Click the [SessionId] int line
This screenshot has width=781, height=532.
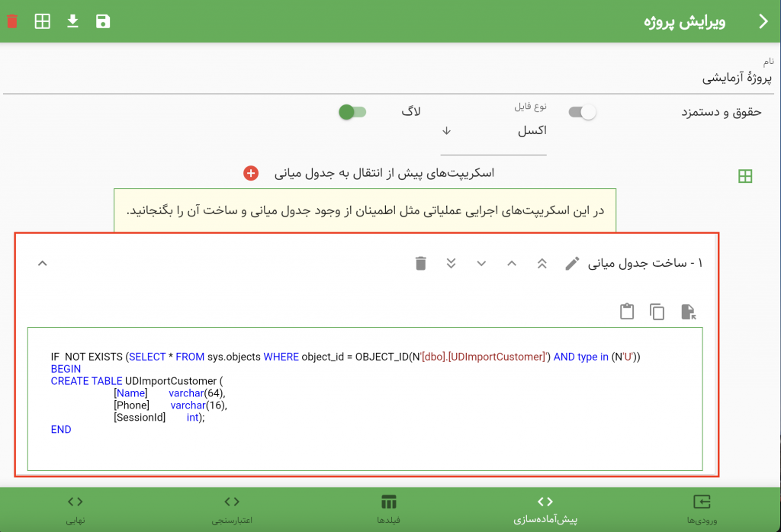(159, 418)
